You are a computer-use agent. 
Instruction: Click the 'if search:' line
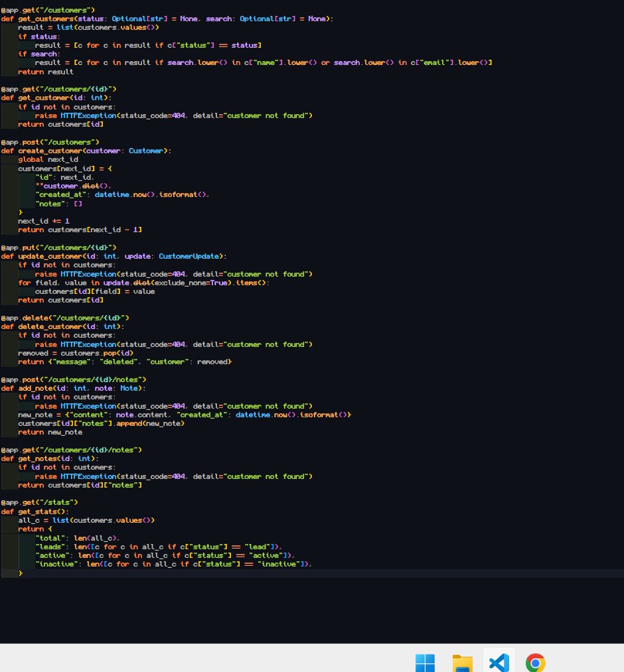[x=39, y=54]
